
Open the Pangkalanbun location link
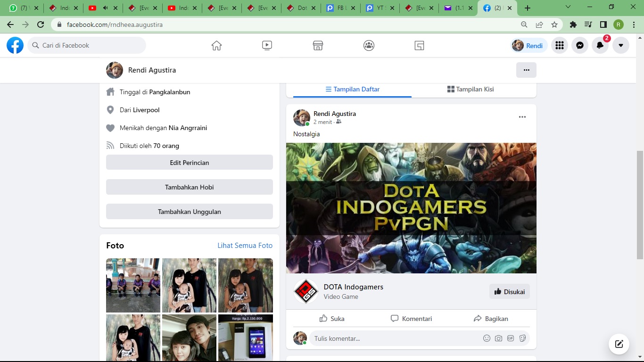[170, 92]
